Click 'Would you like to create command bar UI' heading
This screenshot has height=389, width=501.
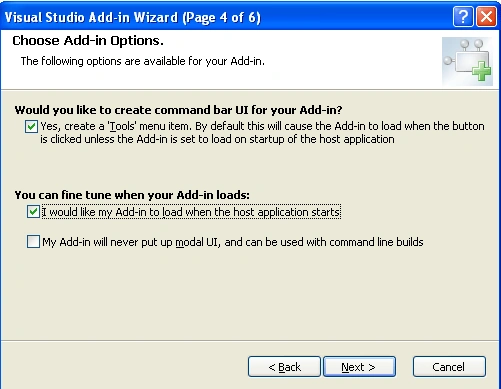click(x=178, y=110)
